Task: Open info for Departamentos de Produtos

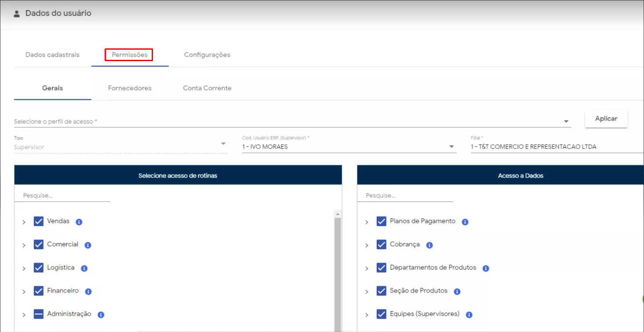Action: pyautogui.click(x=486, y=268)
